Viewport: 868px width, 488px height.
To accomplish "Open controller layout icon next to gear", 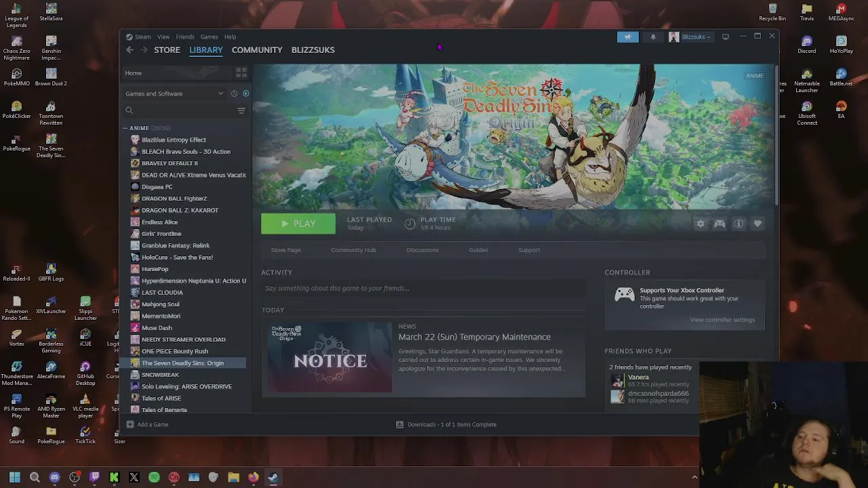I will tap(719, 224).
